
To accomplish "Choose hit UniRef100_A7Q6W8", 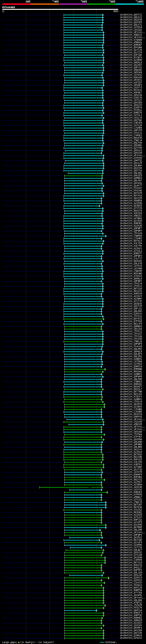I will (x=131, y=40).
